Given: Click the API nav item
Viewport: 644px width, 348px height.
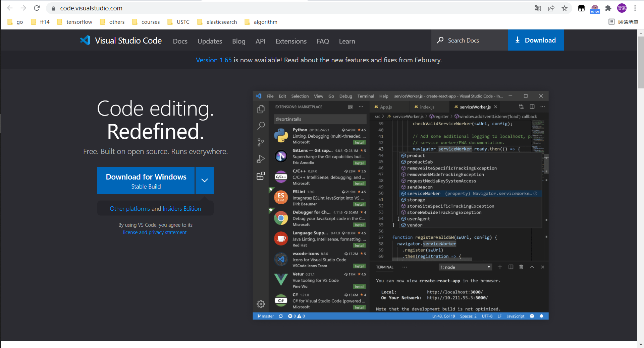Looking at the screenshot, I should pos(260,41).
